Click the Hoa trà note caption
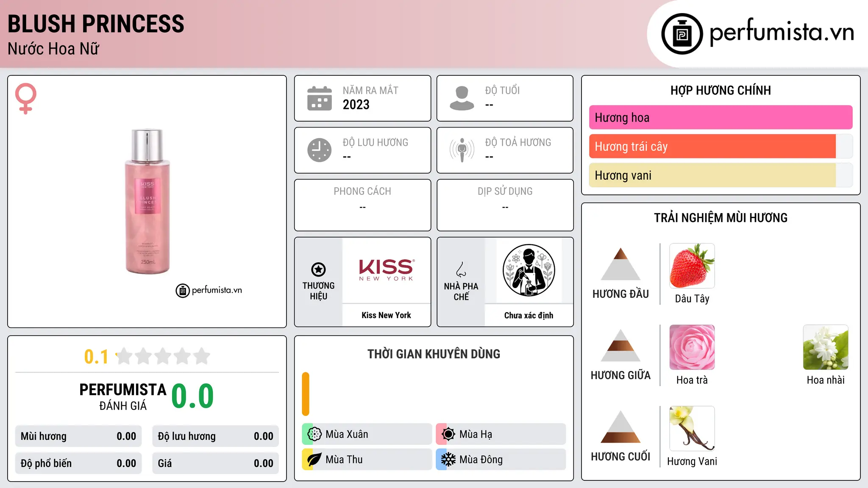The image size is (868, 488). point(692,380)
